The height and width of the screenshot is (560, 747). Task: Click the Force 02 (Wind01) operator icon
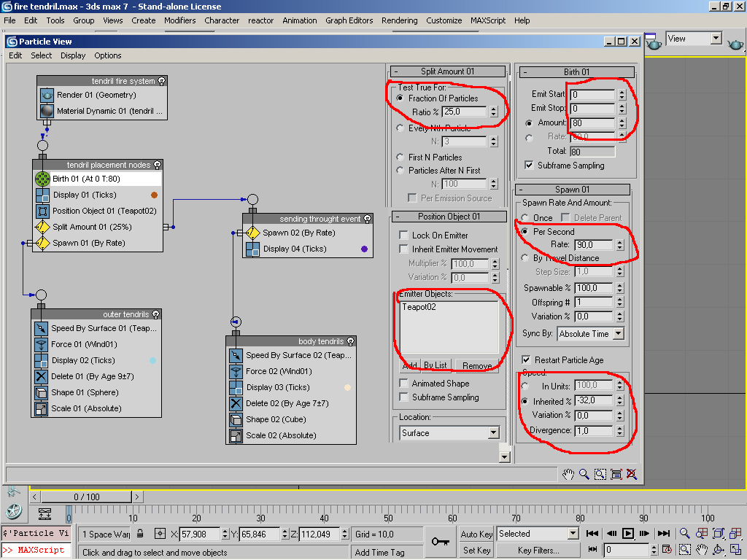[x=236, y=371]
